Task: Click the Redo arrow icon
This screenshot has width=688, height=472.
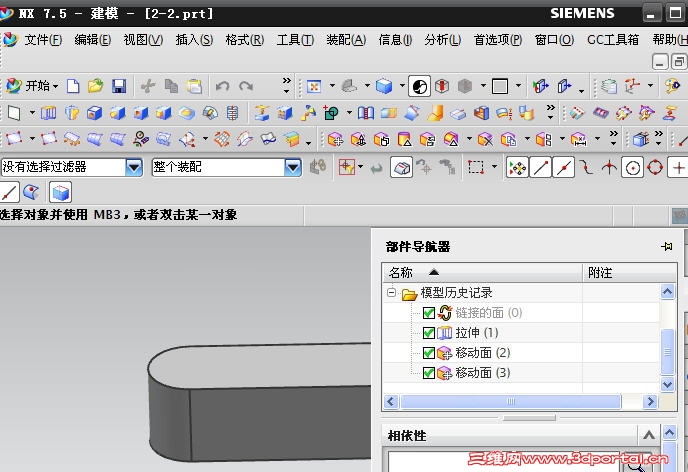Action: point(246,86)
